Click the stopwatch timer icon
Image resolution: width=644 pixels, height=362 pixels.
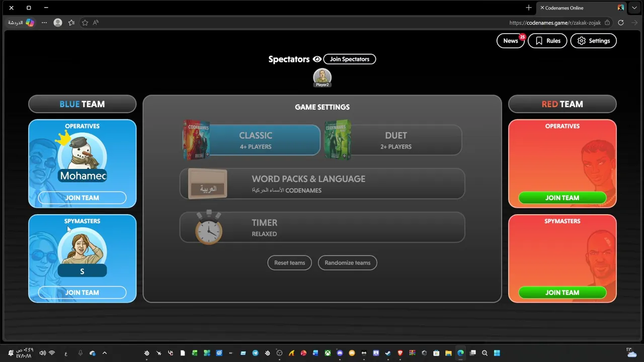[209, 228]
